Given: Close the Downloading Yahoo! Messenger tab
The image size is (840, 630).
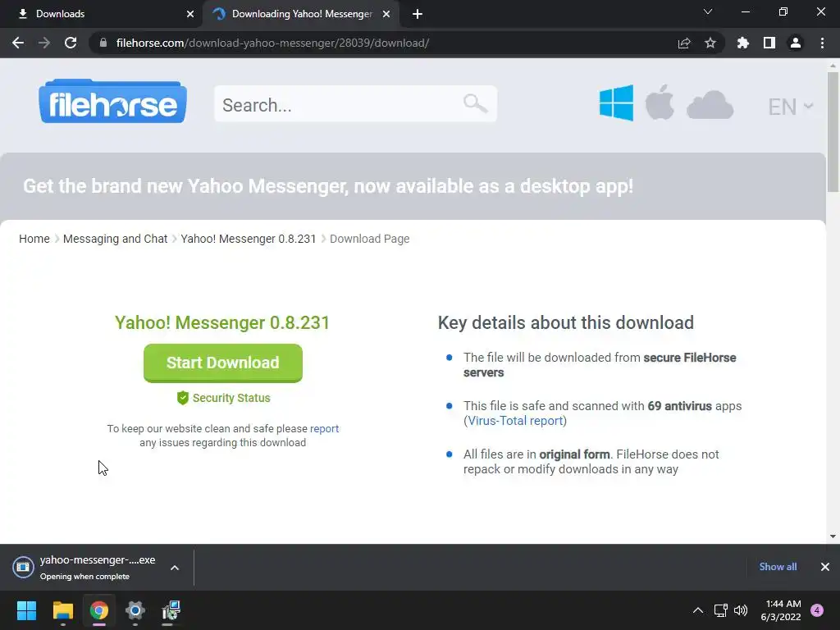Looking at the screenshot, I should point(386,14).
